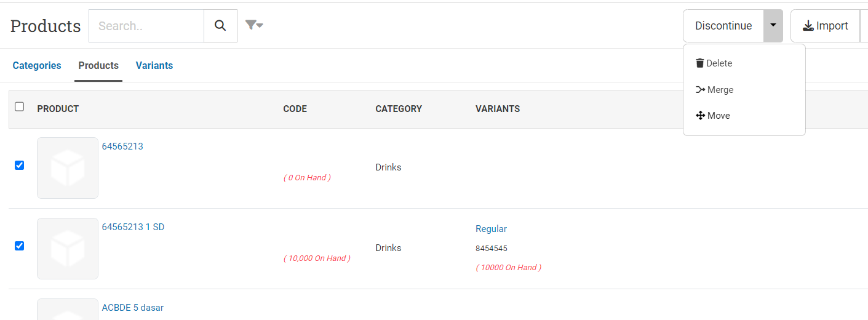
Task: Click the download icon on Import
Action: coord(808,26)
